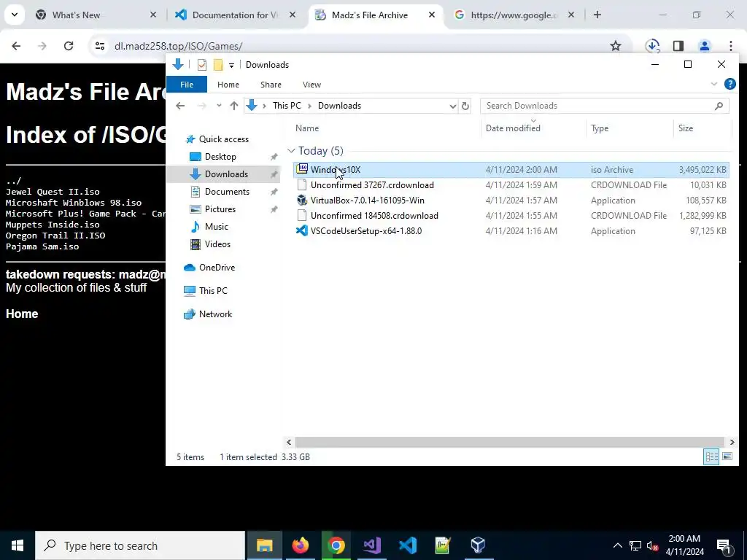
Task: Bookmark this page with star icon
Action: click(616, 46)
